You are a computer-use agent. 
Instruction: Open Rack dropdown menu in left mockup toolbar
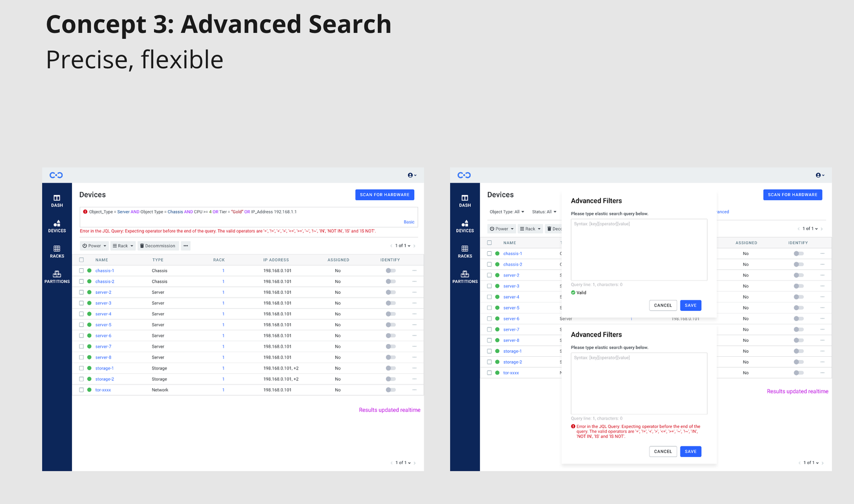point(123,246)
